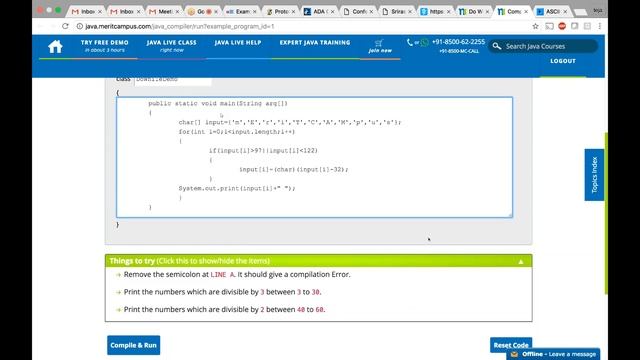Viewport: 640px width, 360px height.
Task: Click inside the code editor text area
Action: coord(314,157)
